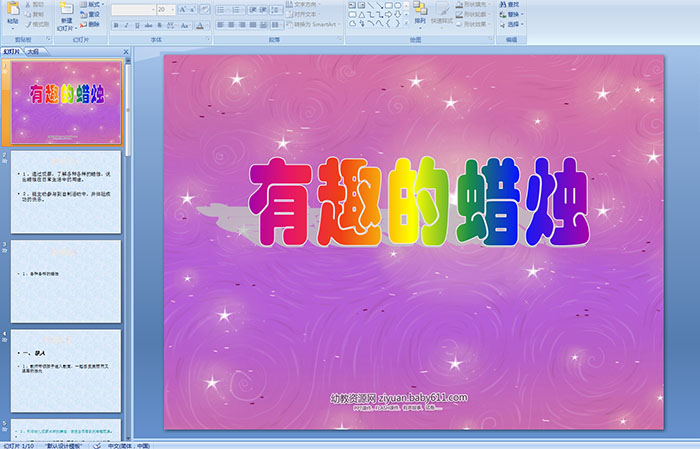Click the Replace icon in editing group

511,14
